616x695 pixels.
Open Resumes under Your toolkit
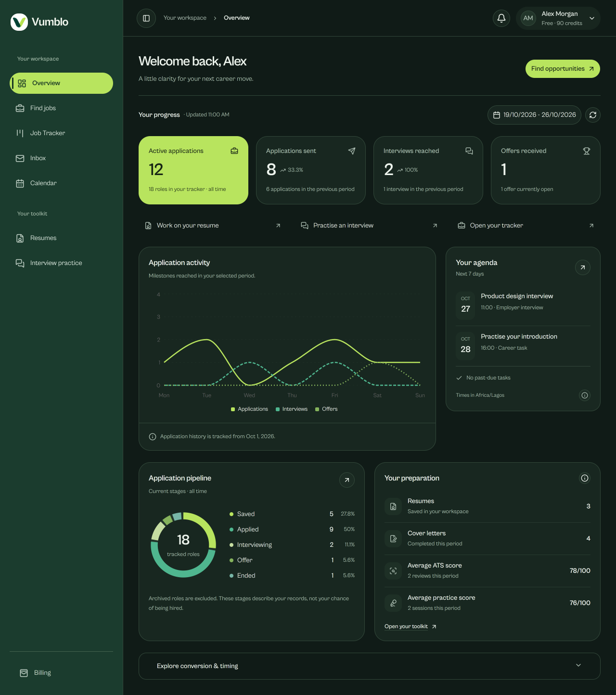[62, 238]
